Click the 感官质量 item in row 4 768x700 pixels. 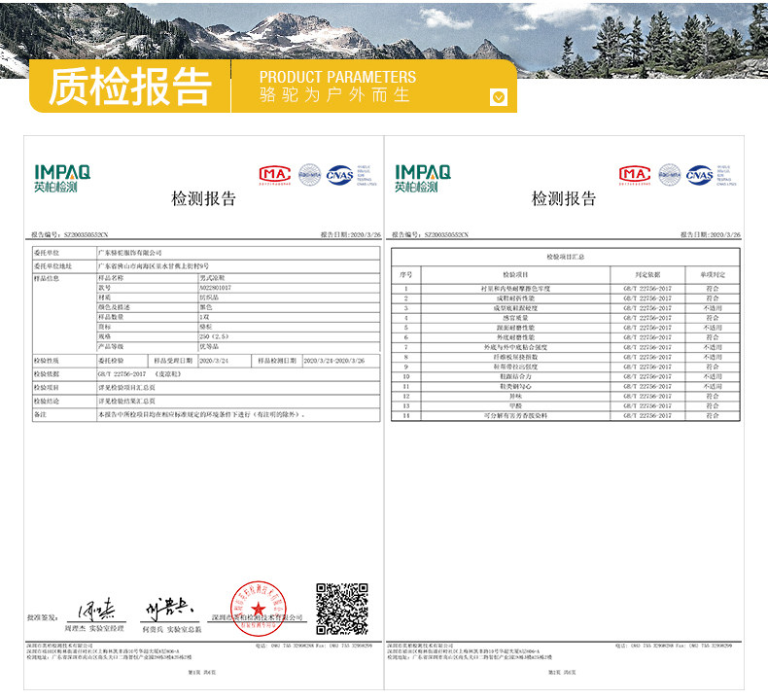516,318
